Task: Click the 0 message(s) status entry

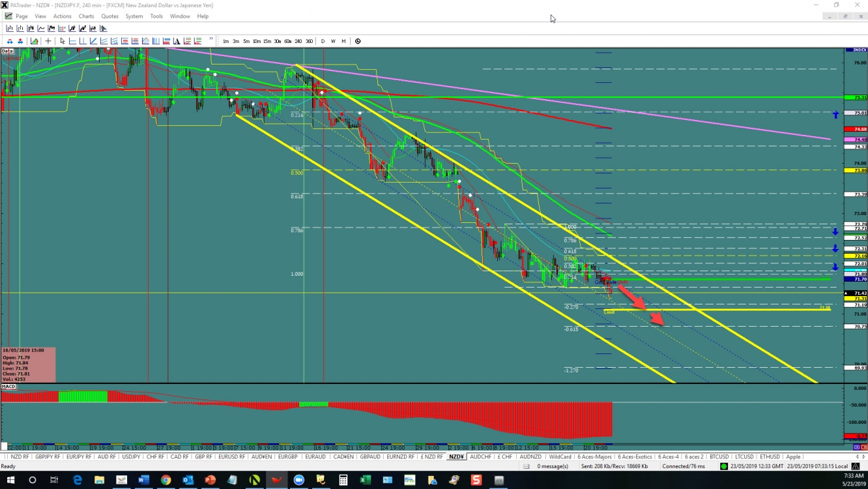Action: pos(551,466)
